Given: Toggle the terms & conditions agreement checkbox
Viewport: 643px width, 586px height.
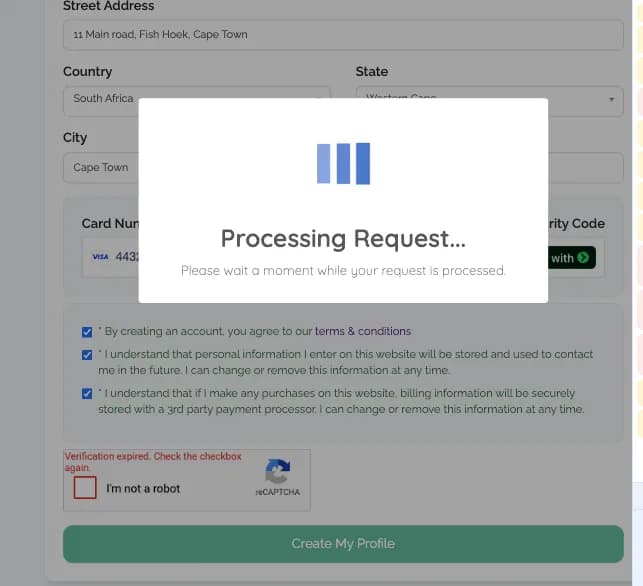Looking at the screenshot, I should [x=87, y=332].
